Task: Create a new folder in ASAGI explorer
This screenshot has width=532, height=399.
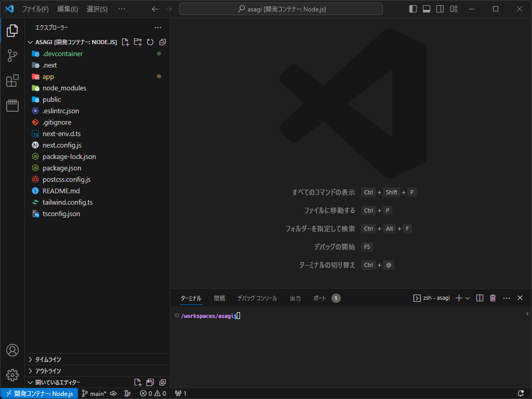Action: (138, 42)
